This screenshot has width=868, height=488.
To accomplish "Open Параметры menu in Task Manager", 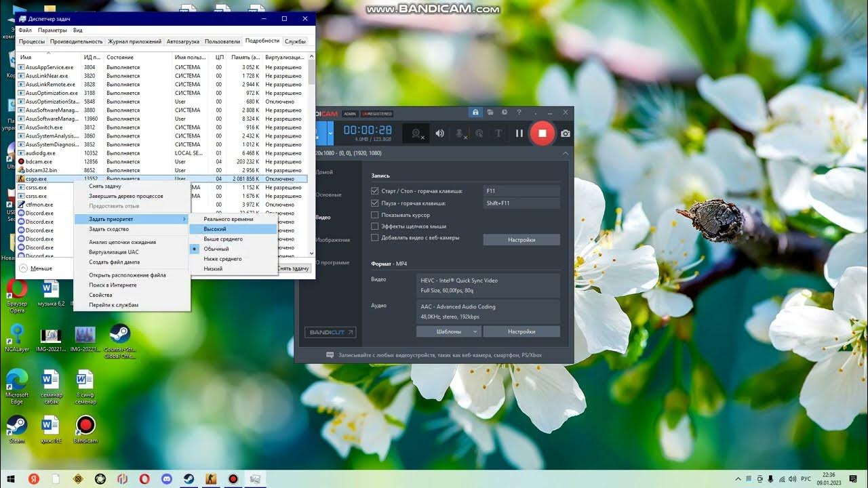I will pyautogui.click(x=52, y=30).
